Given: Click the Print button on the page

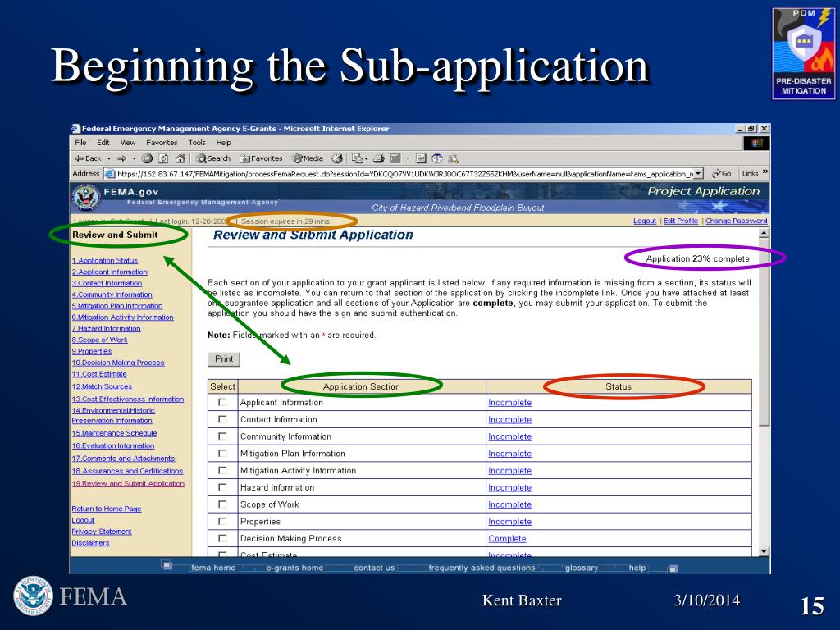Looking at the screenshot, I should point(224,359).
